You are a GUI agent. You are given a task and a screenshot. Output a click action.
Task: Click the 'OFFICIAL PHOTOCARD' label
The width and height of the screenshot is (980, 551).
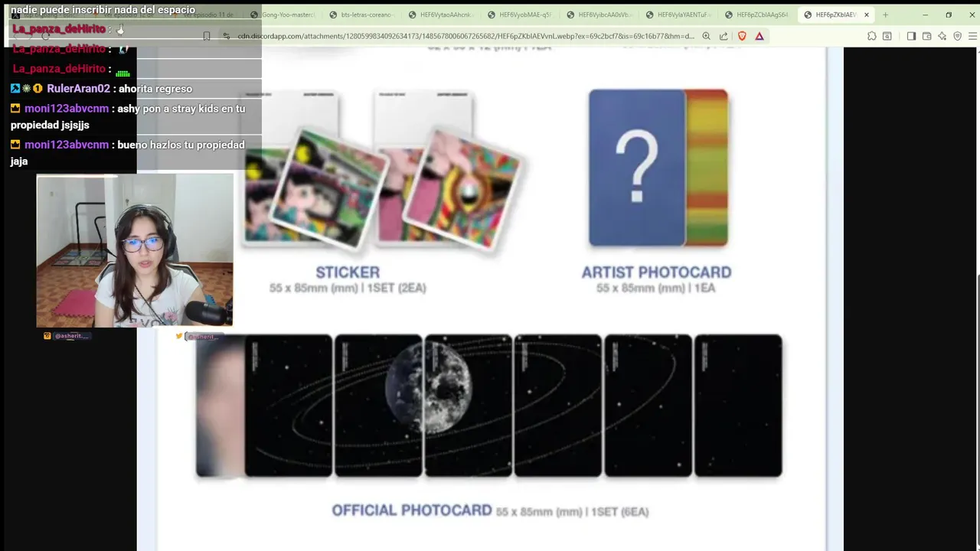[x=412, y=510]
